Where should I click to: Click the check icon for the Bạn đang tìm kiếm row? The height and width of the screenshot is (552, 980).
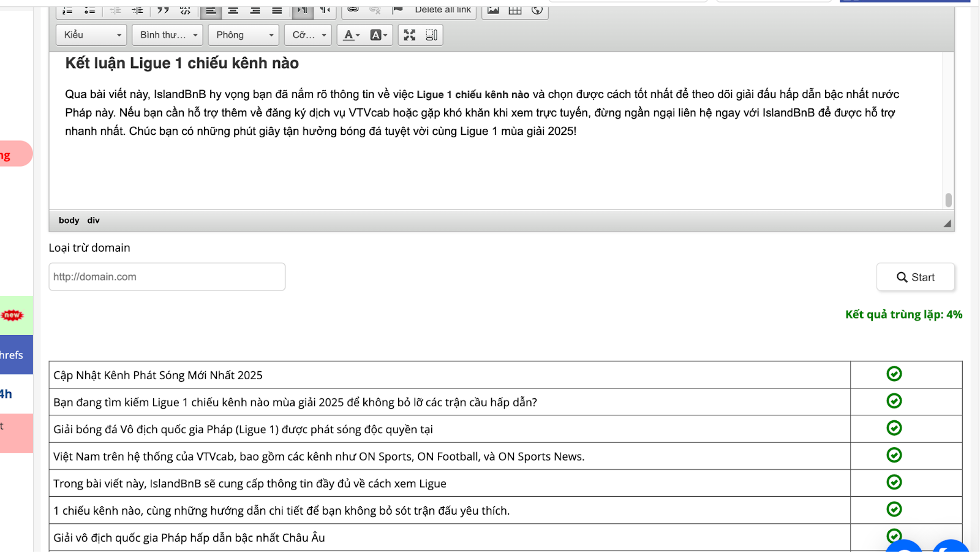point(894,401)
